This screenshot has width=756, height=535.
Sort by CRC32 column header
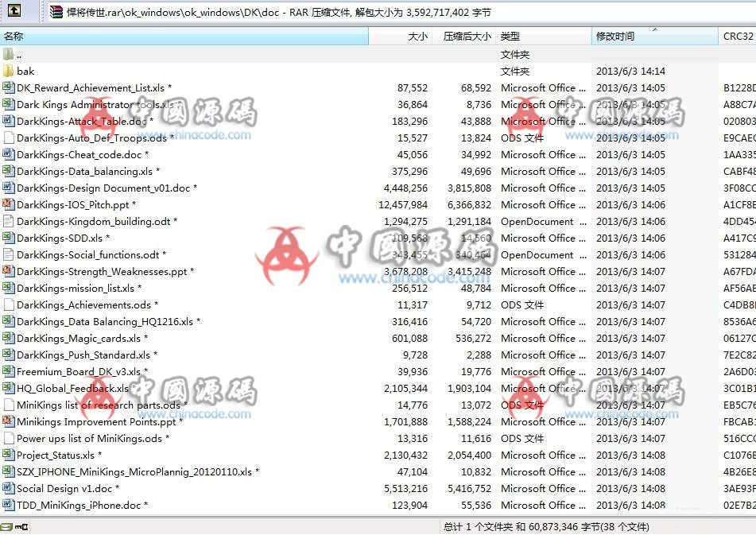pos(737,36)
